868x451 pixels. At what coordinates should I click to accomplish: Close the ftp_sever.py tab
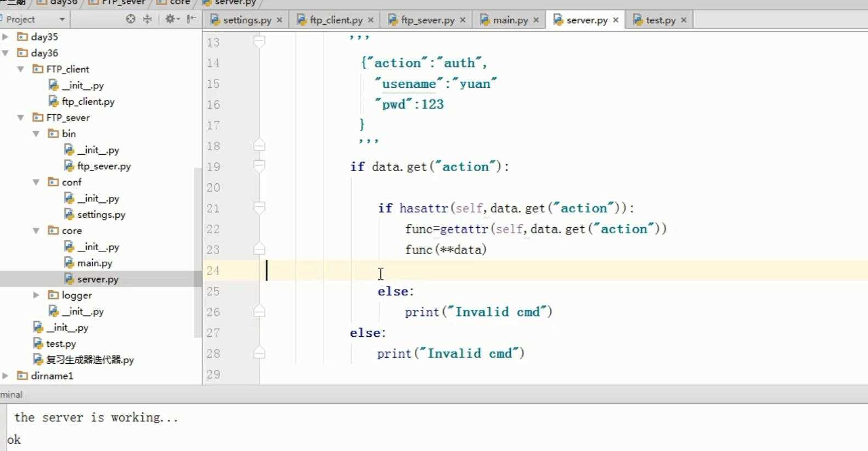click(463, 20)
